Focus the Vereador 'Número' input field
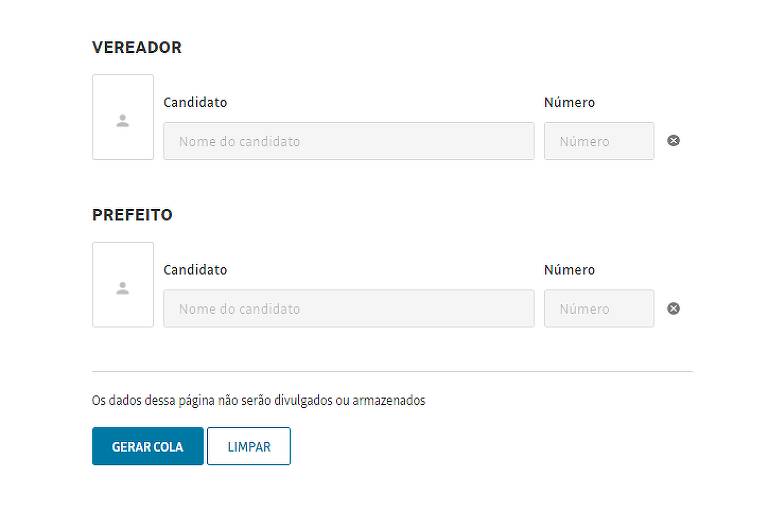768x512 pixels. [x=599, y=141]
